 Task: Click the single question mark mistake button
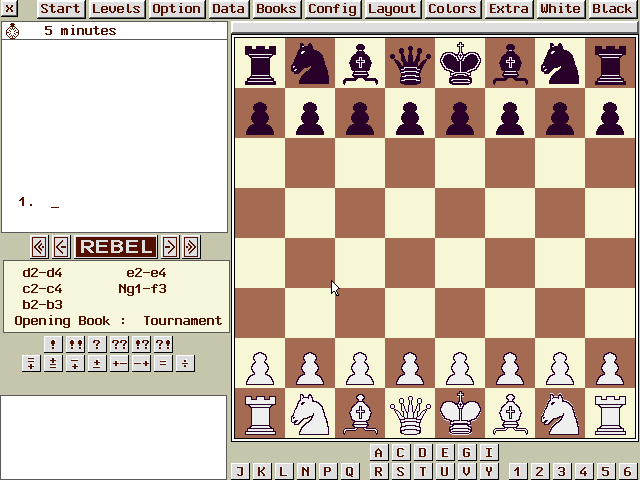(x=97, y=344)
